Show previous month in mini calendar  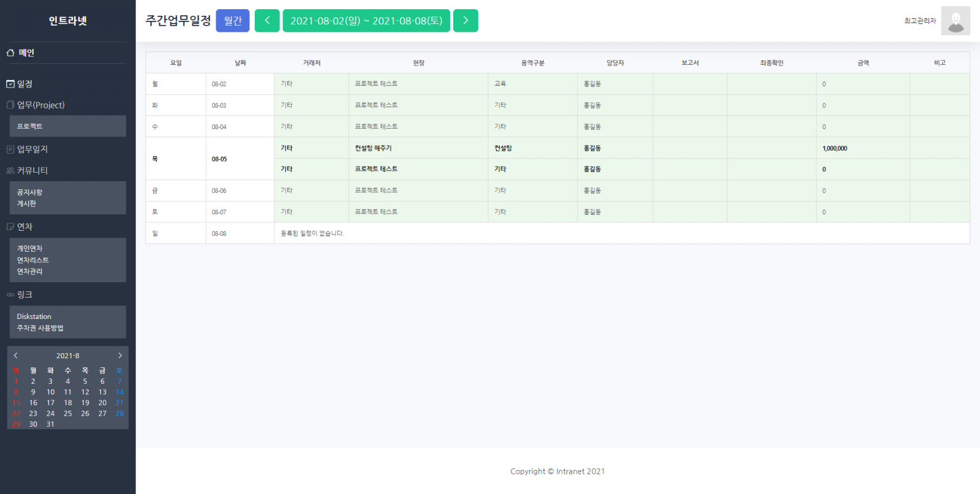(x=16, y=356)
